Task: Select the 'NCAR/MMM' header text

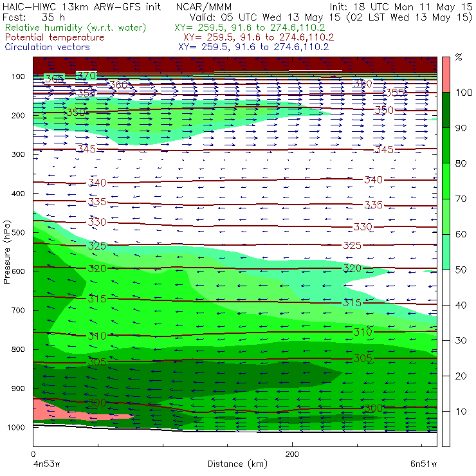Action: (204, 6)
